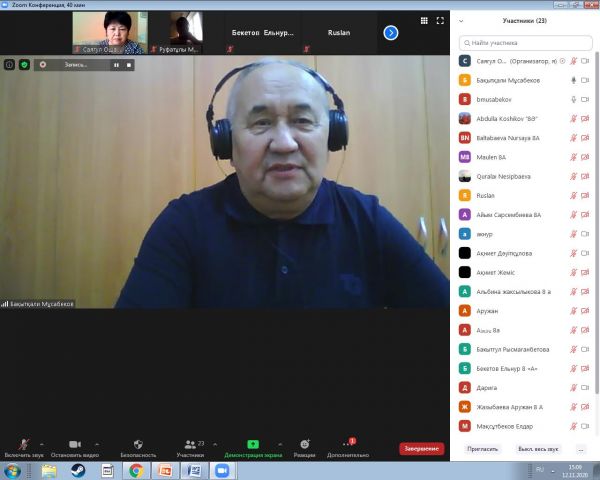
Task: Expand audio options arrow beside microphone
Action: [x=42, y=444]
